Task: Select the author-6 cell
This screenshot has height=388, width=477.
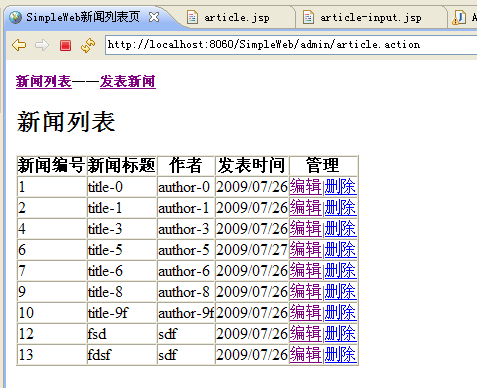Action: pyautogui.click(x=186, y=271)
